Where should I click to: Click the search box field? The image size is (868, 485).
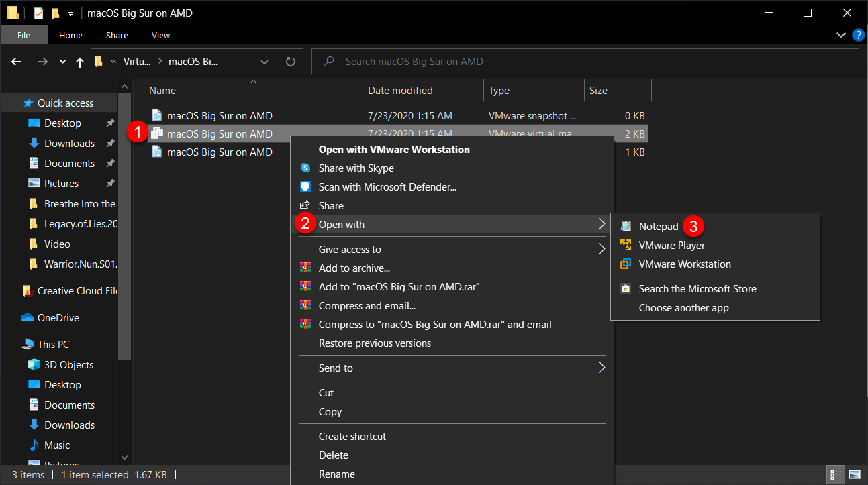click(x=585, y=62)
